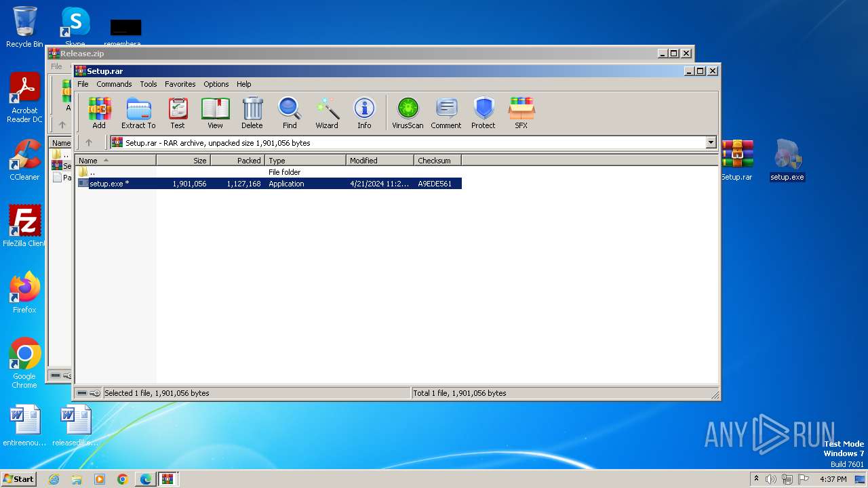The width and height of the screenshot is (868, 488).
Task: Click the 'Total 1 file' status text
Action: click(460, 393)
